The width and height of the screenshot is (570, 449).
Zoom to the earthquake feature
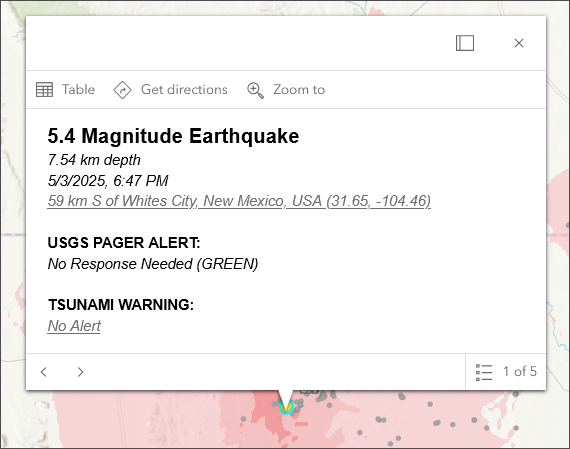pyautogui.click(x=286, y=90)
